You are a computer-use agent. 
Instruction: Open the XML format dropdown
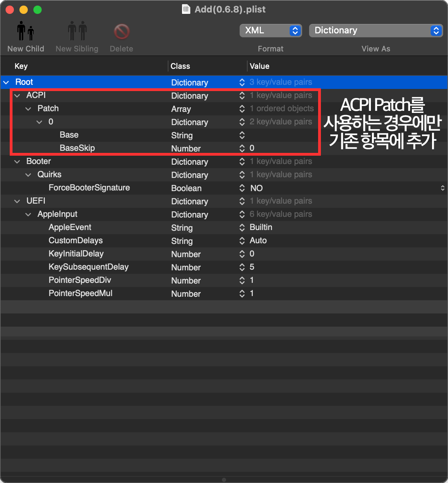pyautogui.click(x=271, y=31)
